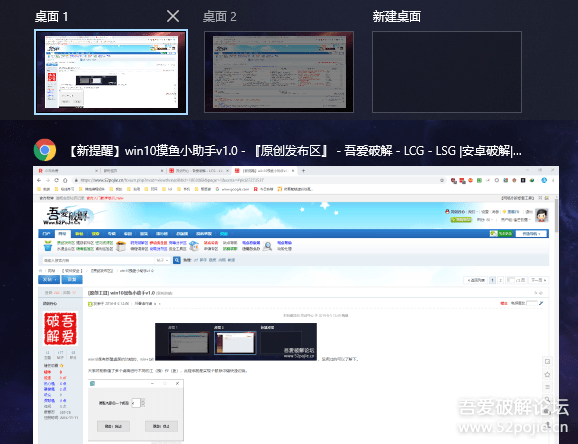Select the first Chrome tab with the red R icon
This screenshot has width=578, height=444.
pyautogui.click(x=68, y=171)
